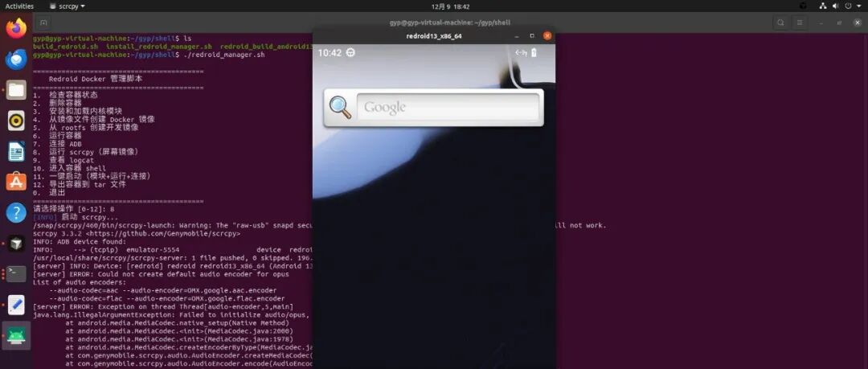Click the dark cube app icon in the dock
Image resolution: width=868 pixels, height=369 pixels.
(16, 243)
